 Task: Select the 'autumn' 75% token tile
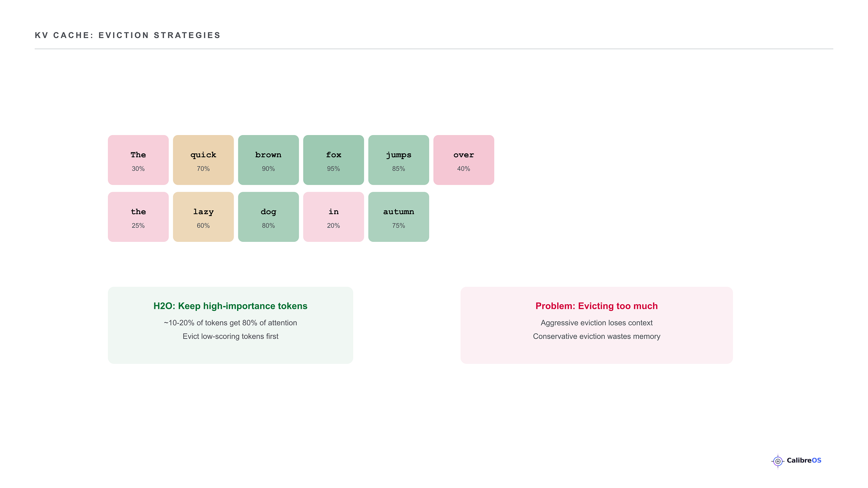398,217
